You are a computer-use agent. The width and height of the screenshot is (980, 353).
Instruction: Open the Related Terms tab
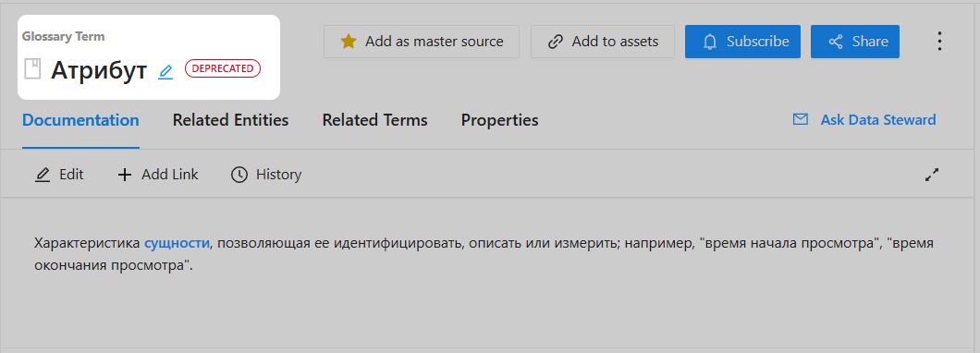click(x=375, y=120)
